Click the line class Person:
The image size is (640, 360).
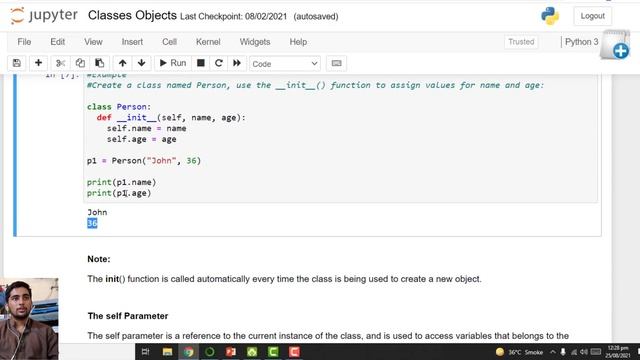coord(119,107)
